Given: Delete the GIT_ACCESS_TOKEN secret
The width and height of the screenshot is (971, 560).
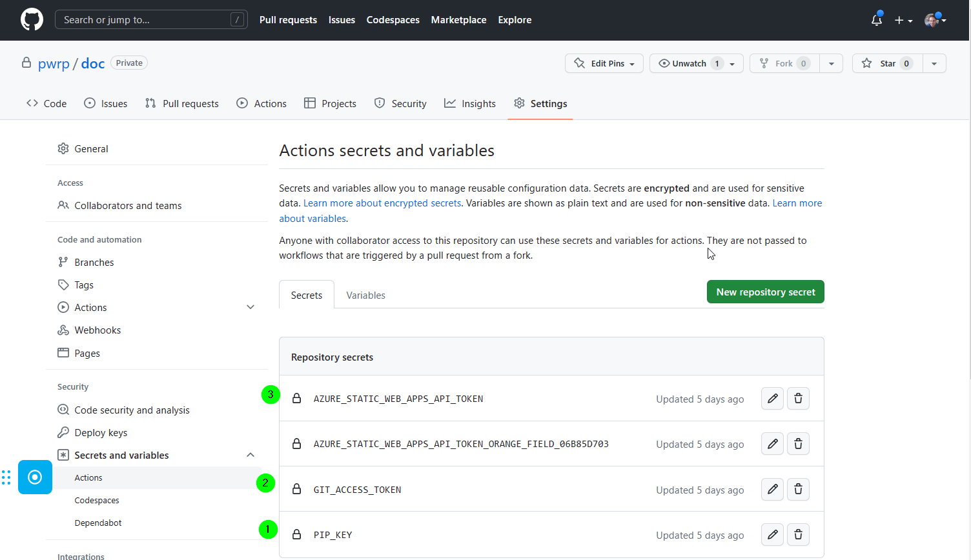Looking at the screenshot, I should (798, 489).
